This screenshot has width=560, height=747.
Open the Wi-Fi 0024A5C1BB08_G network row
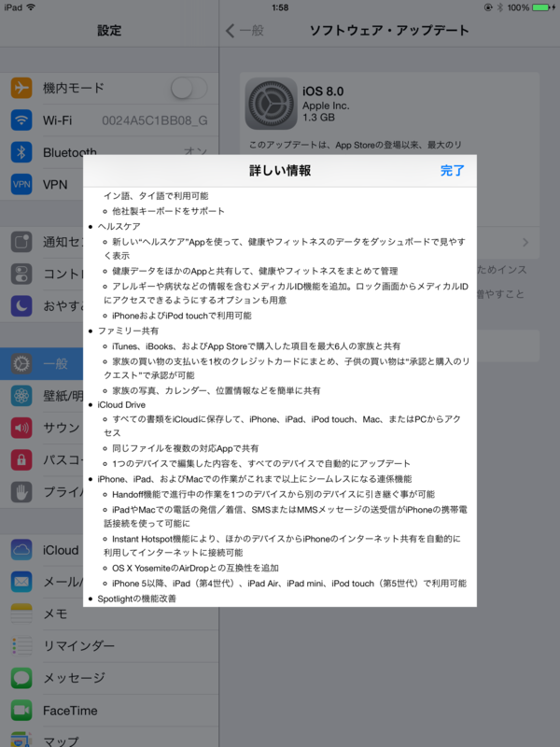click(109, 120)
